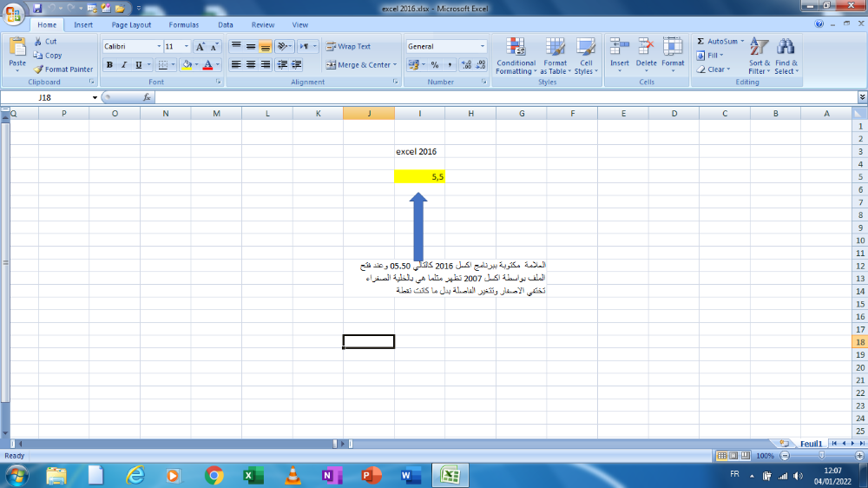Zoom out with minus button
The image size is (868, 488).
(x=785, y=455)
